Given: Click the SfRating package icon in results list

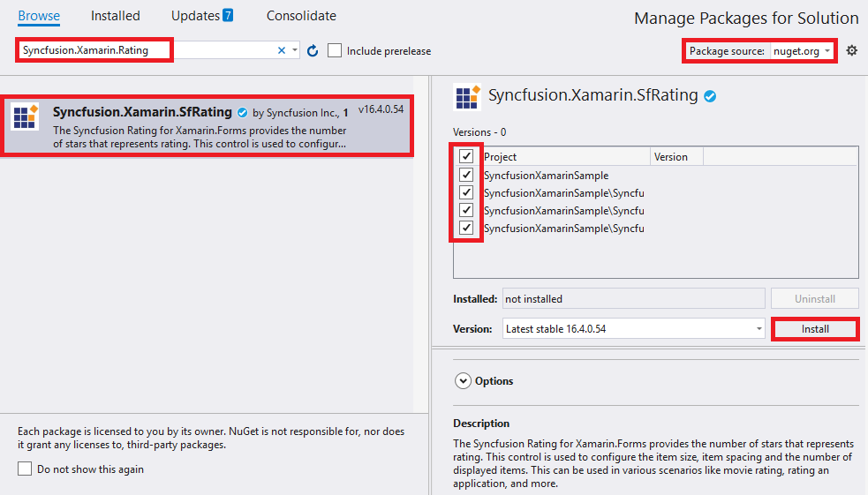Looking at the screenshot, I should (25, 117).
